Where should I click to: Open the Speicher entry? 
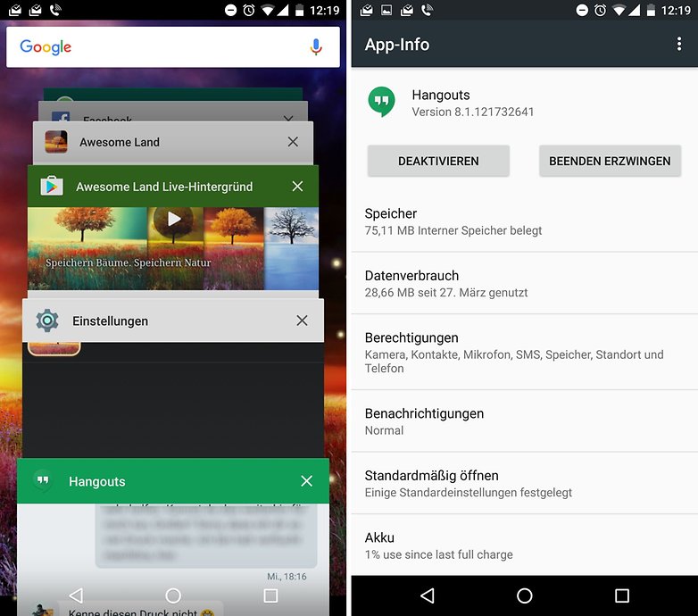[524, 221]
